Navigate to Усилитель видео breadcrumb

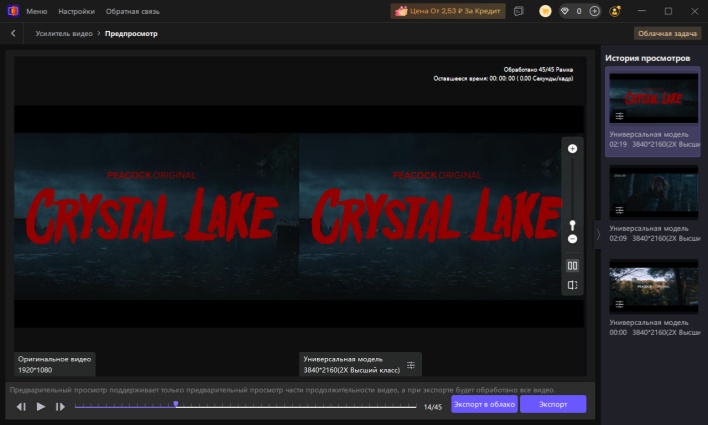(x=64, y=33)
